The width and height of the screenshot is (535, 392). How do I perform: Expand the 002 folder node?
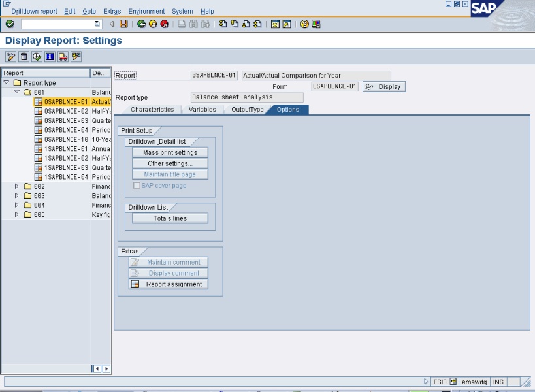[17, 186]
